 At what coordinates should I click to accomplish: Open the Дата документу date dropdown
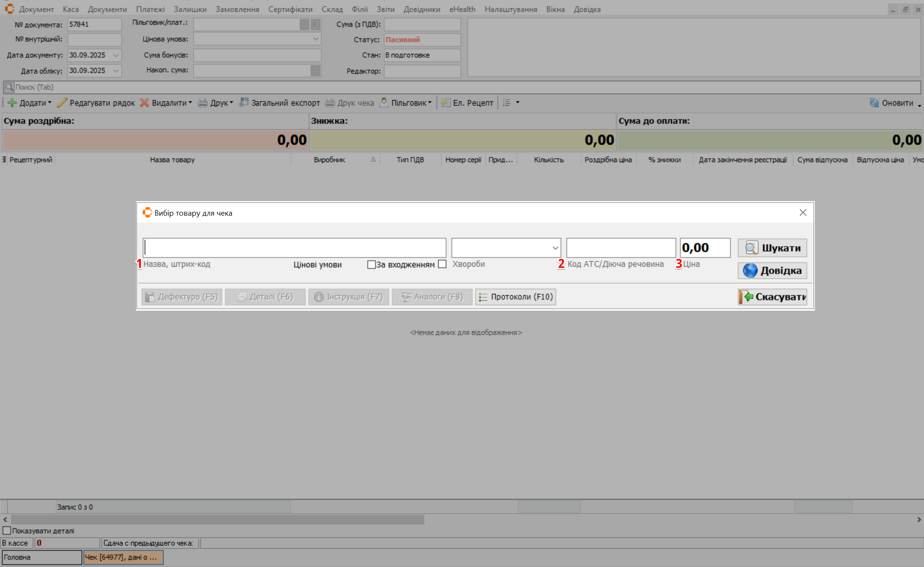(x=116, y=55)
